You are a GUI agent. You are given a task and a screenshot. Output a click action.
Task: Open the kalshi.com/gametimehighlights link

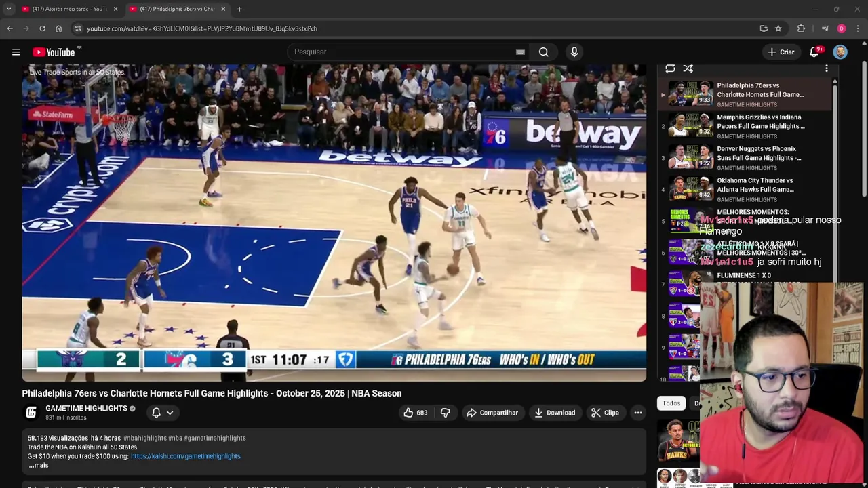pyautogui.click(x=185, y=456)
